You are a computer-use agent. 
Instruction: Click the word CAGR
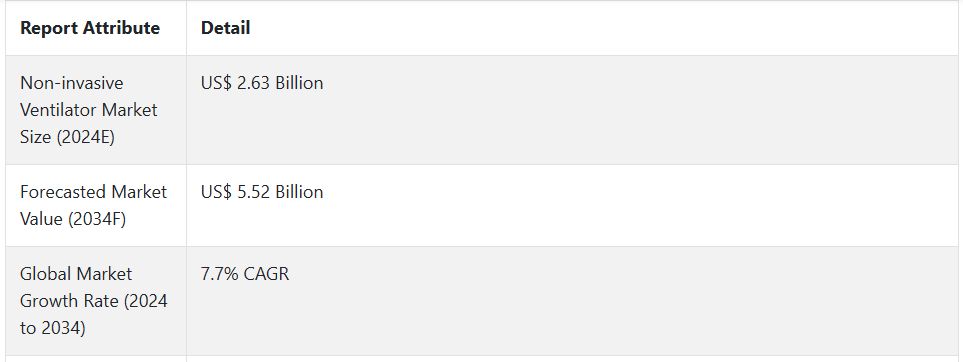click(x=266, y=273)
